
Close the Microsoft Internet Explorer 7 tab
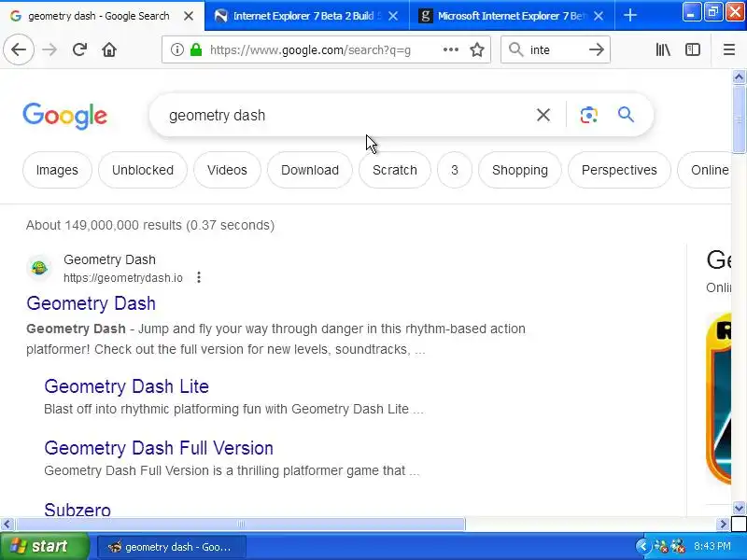tap(599, 16)
